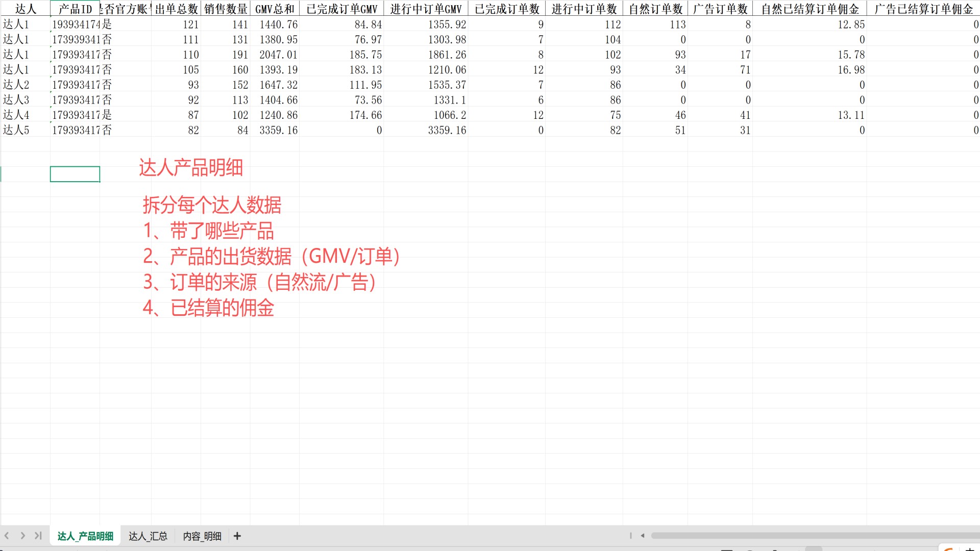Screen dimensions: 980x551
Task: Click the currently outlined empty cell
Action: 75,173
